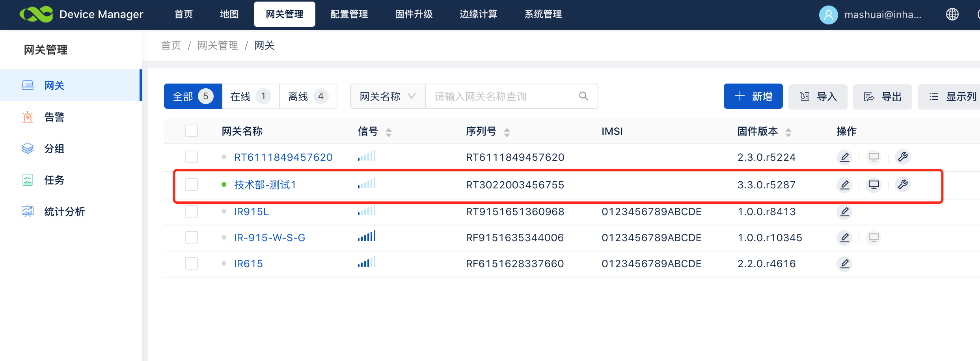The height and width of the screenshot is (361, 980).
Task: Check the box for IR915L row
Action: click(x=192, y=212)
